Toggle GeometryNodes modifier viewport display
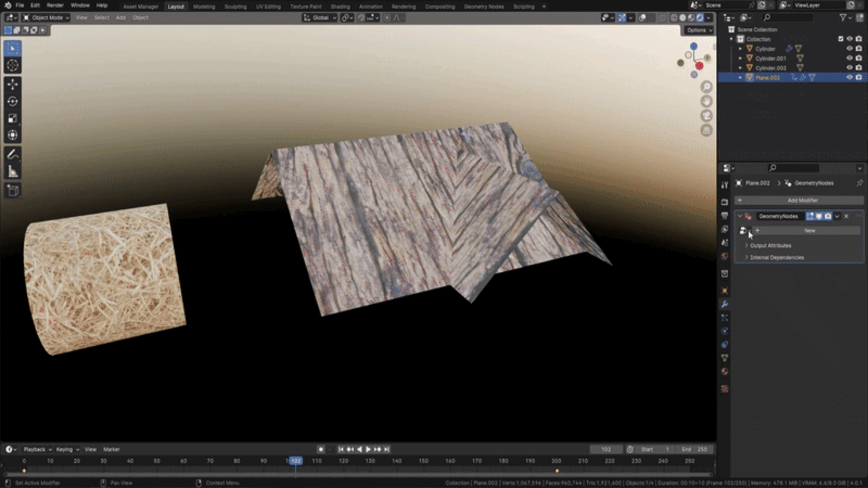 tap(819, 216)
